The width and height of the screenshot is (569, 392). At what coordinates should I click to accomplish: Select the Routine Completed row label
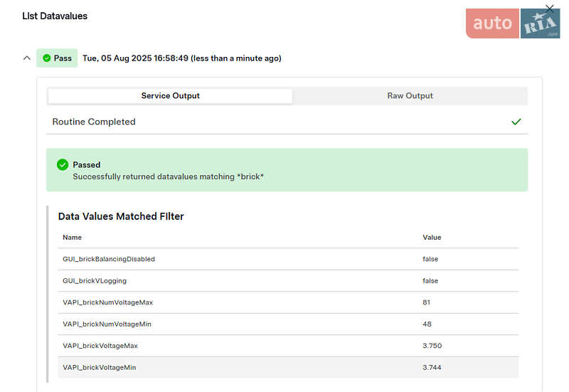tap(94, 122)
